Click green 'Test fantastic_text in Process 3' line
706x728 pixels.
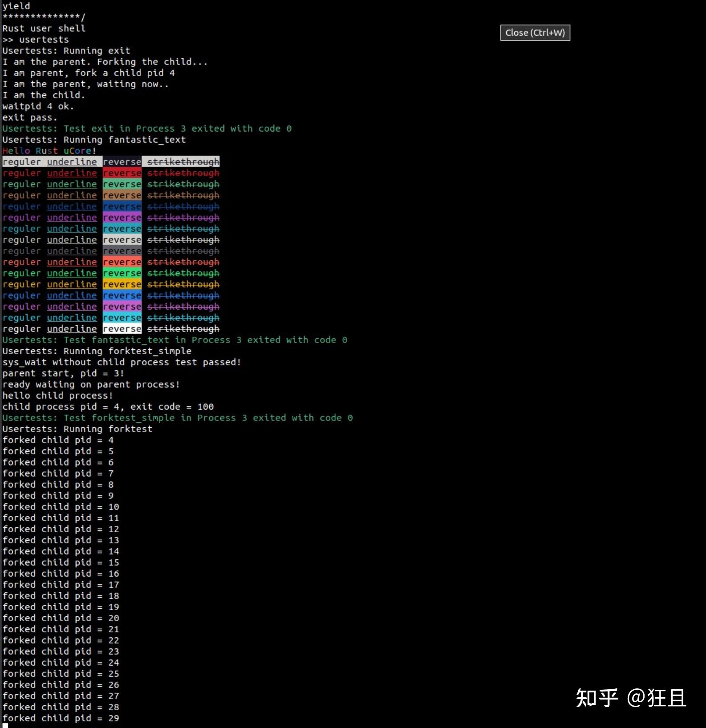[x=175, y=340]
